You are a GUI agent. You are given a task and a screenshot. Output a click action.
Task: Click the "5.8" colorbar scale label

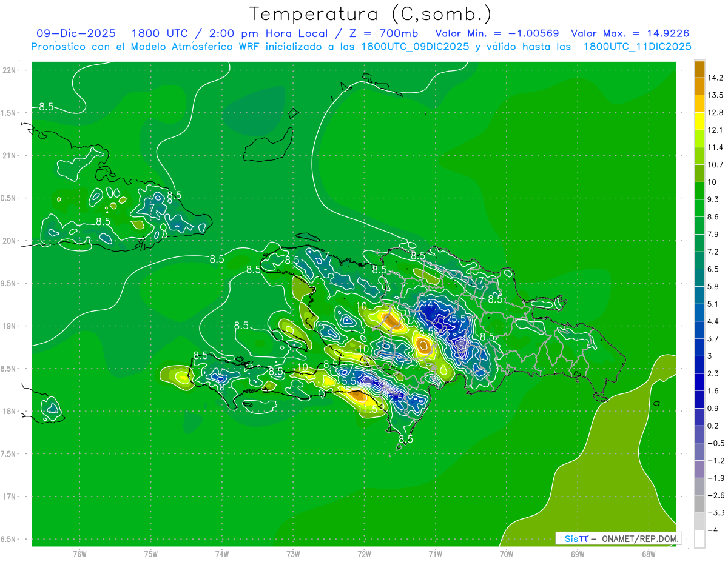(713, 286)
